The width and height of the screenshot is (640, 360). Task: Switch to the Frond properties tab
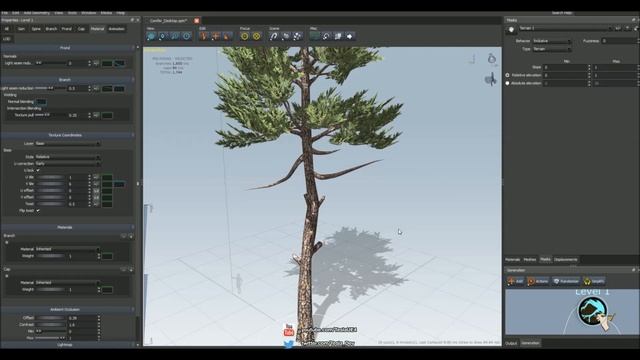click(67, 29)
